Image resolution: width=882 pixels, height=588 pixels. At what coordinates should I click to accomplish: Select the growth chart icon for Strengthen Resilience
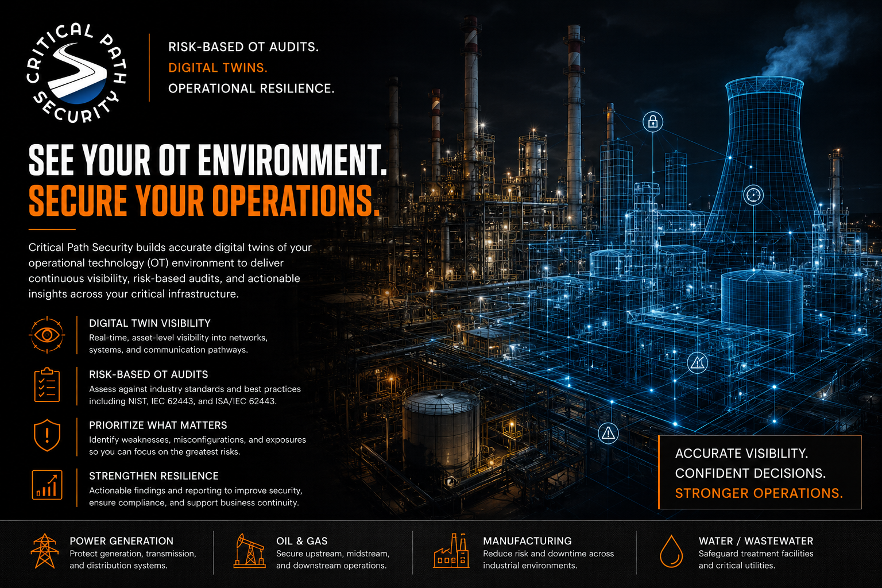click(47, 485)
